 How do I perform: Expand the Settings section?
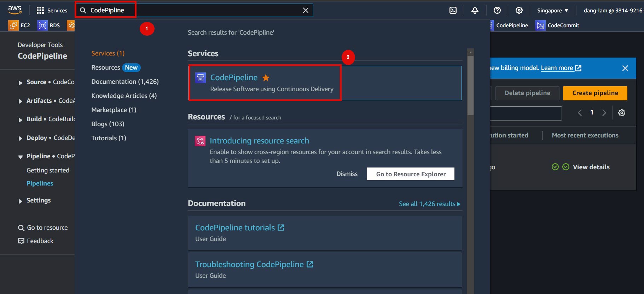point(20,201)
